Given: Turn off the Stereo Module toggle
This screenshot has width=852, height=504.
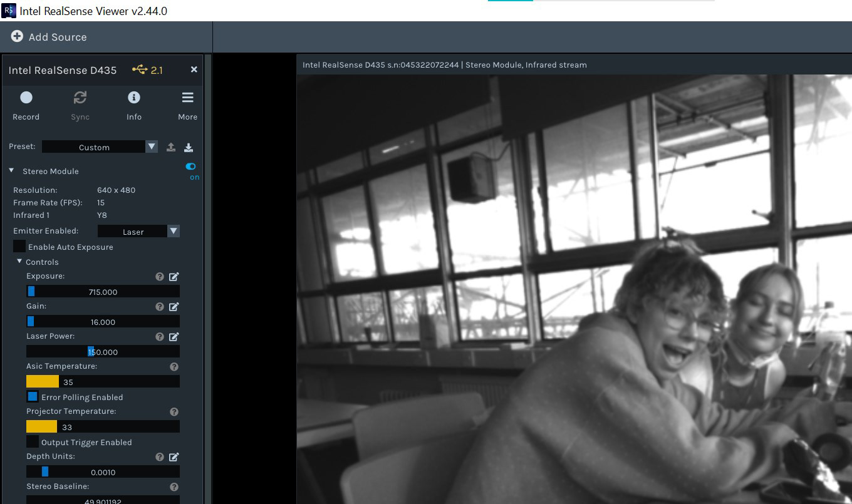Looking at the screenshot, I should (x=190, y=167).
